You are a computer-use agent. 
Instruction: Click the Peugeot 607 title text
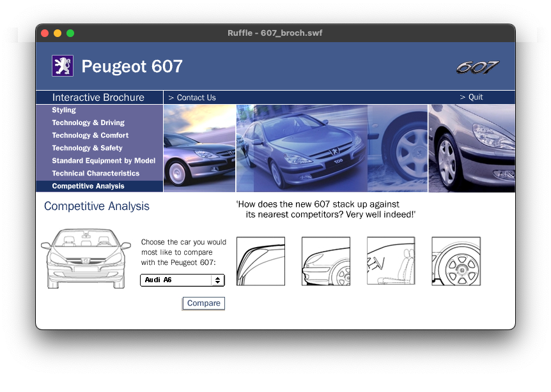coord(132,66)
